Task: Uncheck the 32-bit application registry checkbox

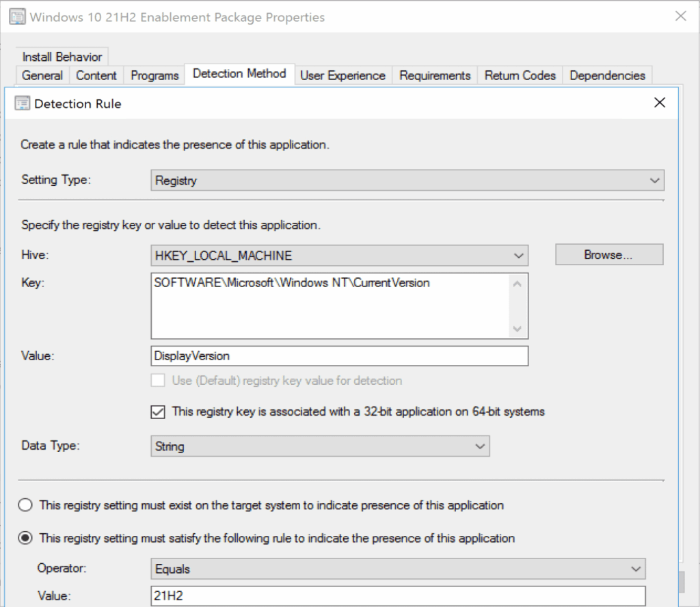Action: pyautogui.click(x=157, y=412)
